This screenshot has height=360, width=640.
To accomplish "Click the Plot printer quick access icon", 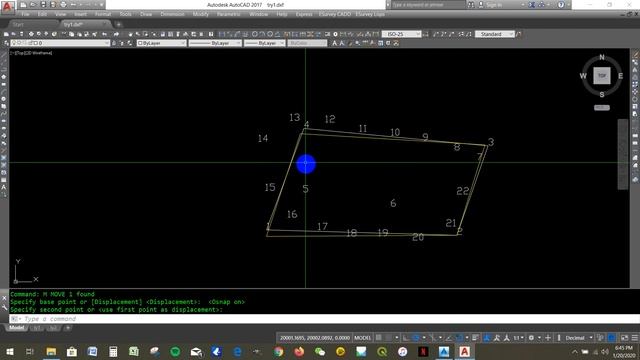I will 63,5.
